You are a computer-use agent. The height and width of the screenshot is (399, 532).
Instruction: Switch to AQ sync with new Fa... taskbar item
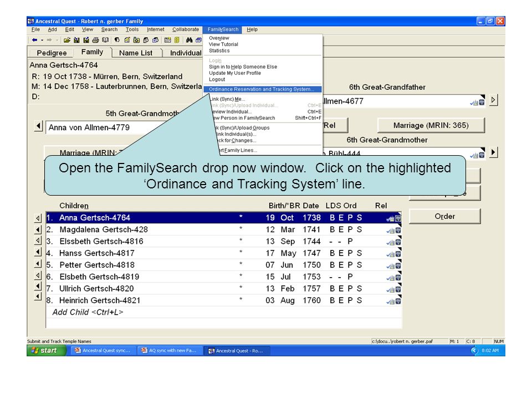point(168,350)
